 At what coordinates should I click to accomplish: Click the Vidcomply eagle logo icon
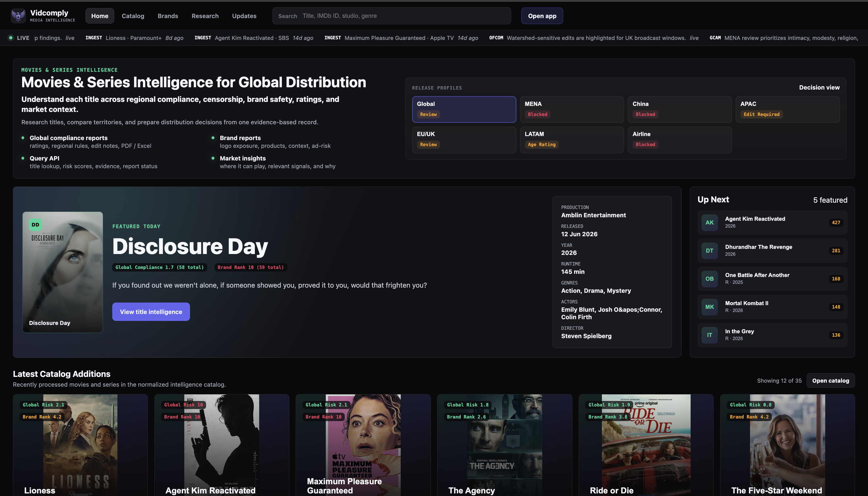18,16
